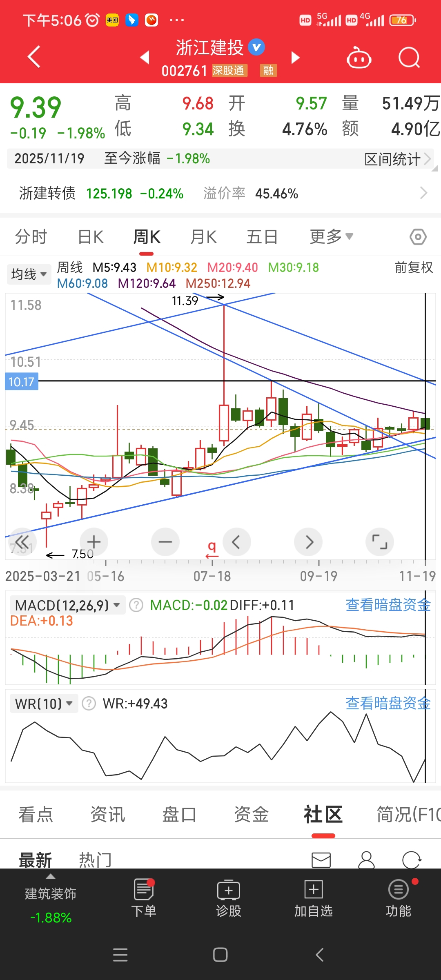Open WR help question mark
The width and height of the screenshot is (441, 980).
(89, 704)
